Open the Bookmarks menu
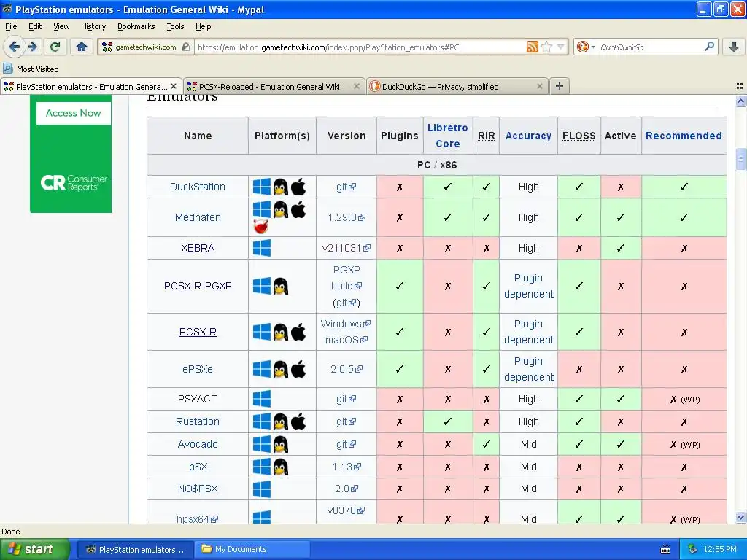747x560 pixels. tap(136, 26)
